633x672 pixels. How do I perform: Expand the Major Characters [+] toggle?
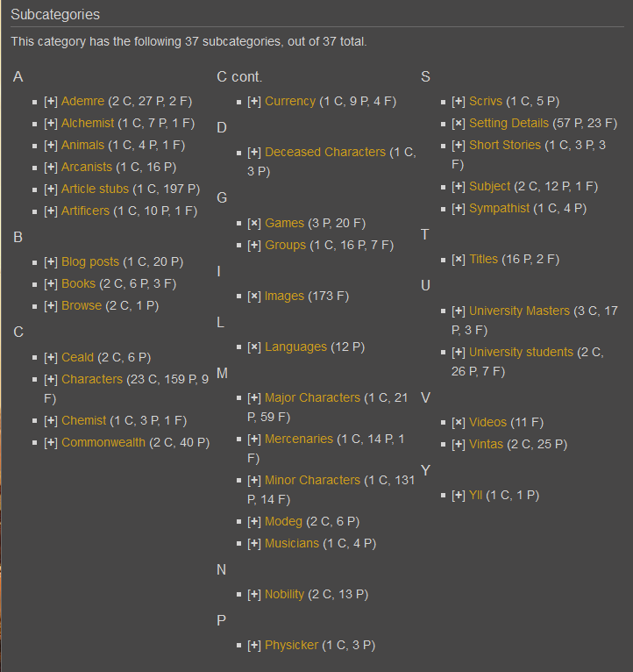click(254, 398)
